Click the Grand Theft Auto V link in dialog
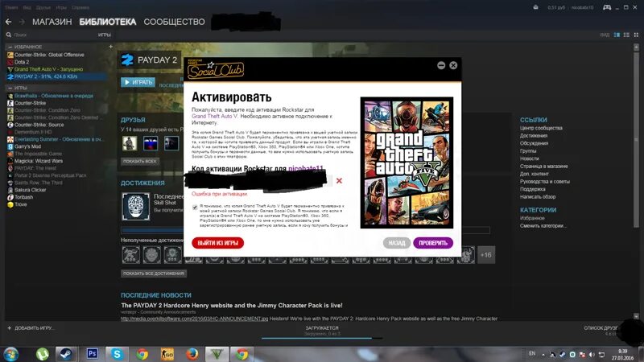 pyautogui.click(x=214, y=116)
